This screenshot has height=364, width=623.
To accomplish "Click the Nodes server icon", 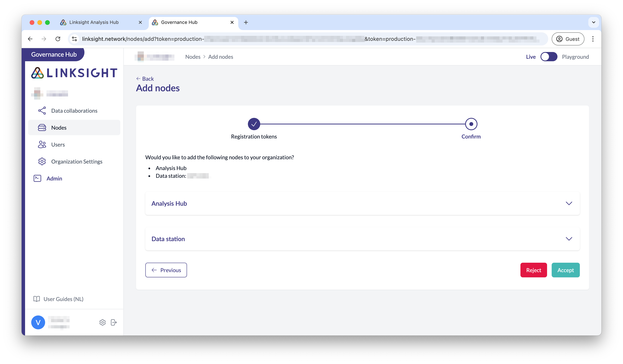I will click(42, 128).
